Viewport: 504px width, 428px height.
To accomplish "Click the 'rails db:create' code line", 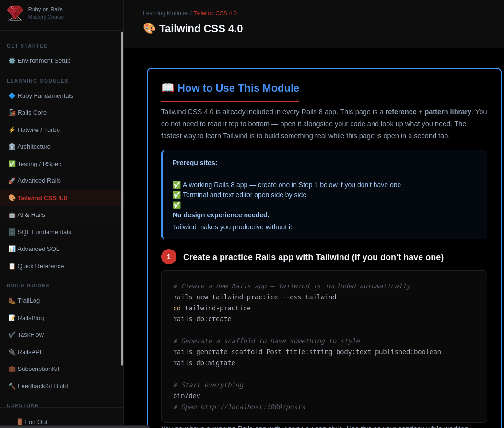I will click(x=202, y=319).
